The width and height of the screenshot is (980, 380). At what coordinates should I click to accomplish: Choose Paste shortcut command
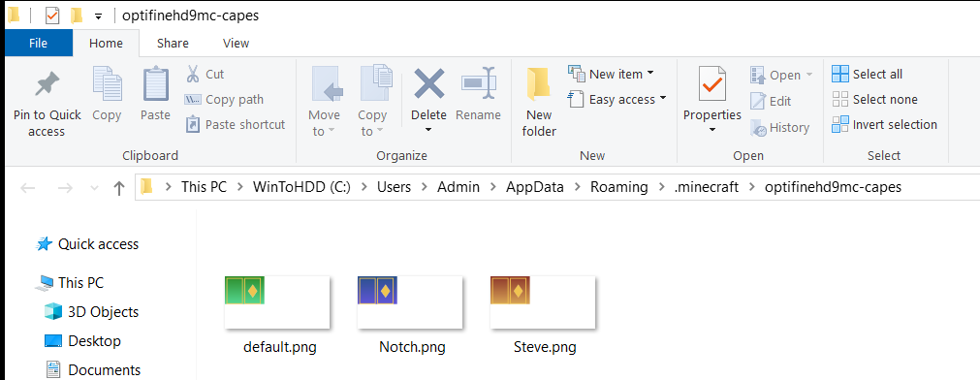click(x=236, y=124)
